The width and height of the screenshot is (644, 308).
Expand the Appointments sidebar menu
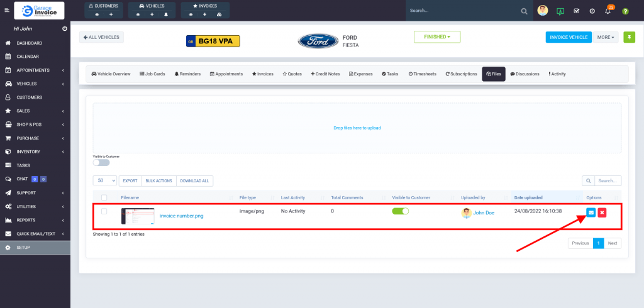[35, 70]
